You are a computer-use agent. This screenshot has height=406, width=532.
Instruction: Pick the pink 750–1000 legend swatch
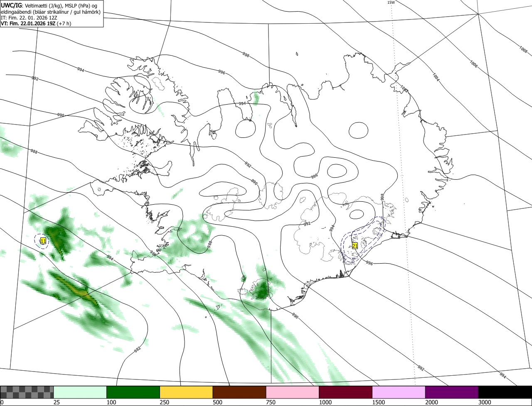point(293,392)
